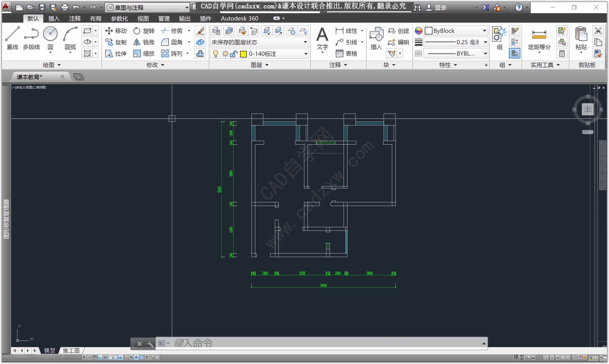Select the Line (直线) draw tool
This screenshot has width=609, height=364.
tap(12, 38)
